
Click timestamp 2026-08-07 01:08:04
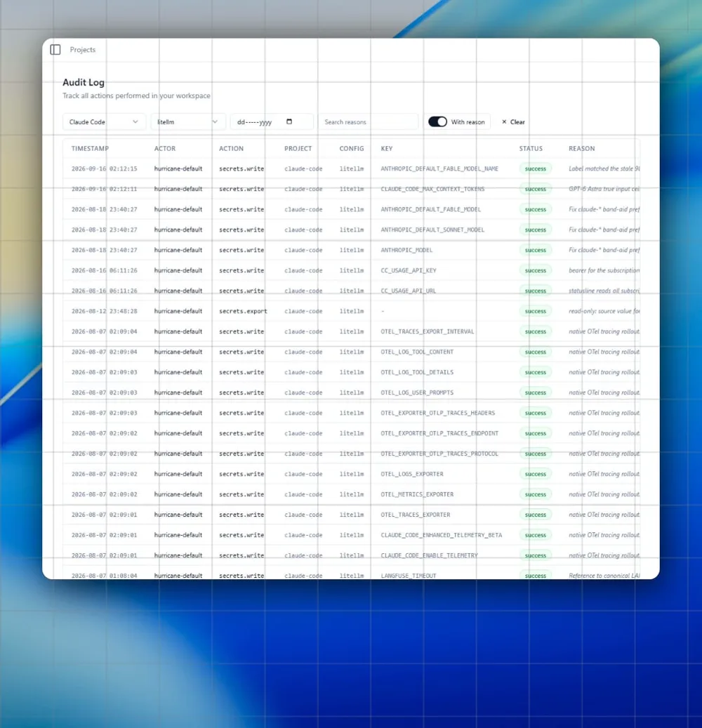[105, 575]
